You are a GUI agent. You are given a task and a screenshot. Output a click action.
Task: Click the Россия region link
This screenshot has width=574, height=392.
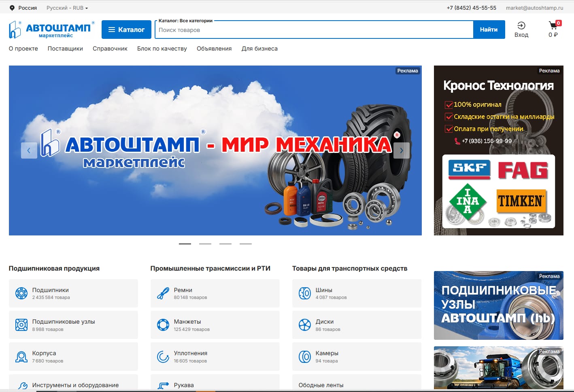point(28,8)
